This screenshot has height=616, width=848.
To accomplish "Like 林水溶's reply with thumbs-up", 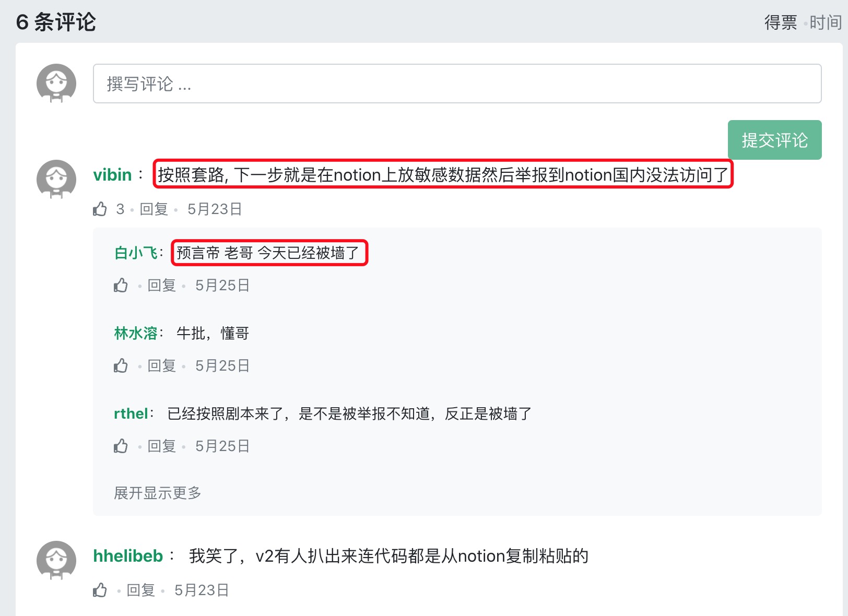I will click(121, 366).
